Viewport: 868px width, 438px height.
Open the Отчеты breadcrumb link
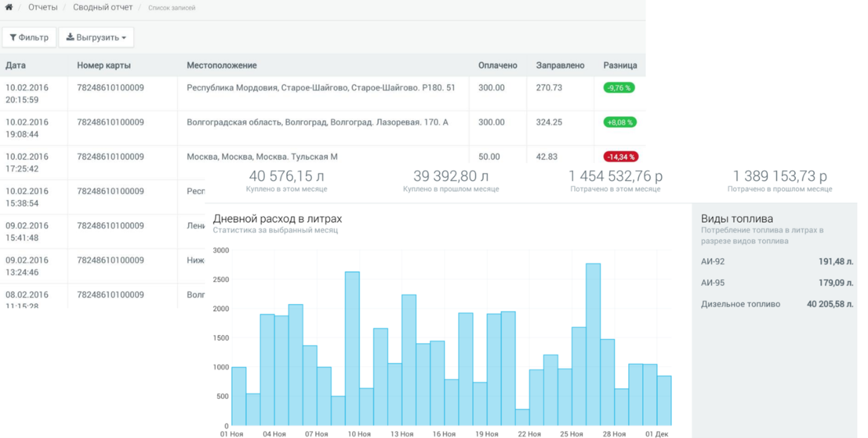click(43, 8)
